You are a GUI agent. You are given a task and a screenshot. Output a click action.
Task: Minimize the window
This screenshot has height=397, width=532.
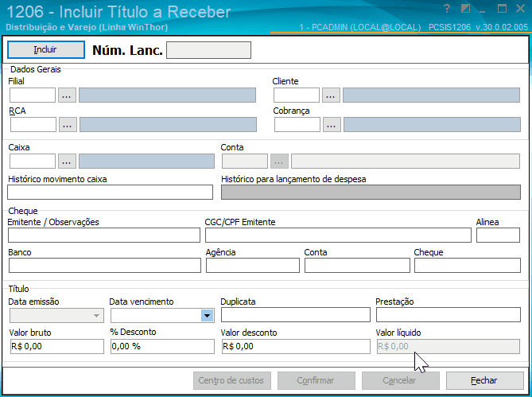click(x=483, y=12)
